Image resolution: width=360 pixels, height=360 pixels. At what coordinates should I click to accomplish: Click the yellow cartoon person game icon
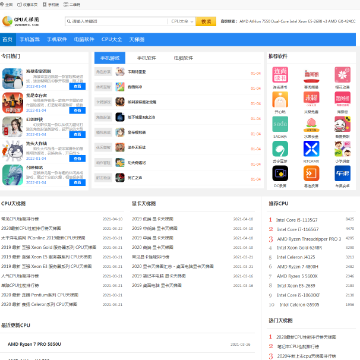click(120, 163)
